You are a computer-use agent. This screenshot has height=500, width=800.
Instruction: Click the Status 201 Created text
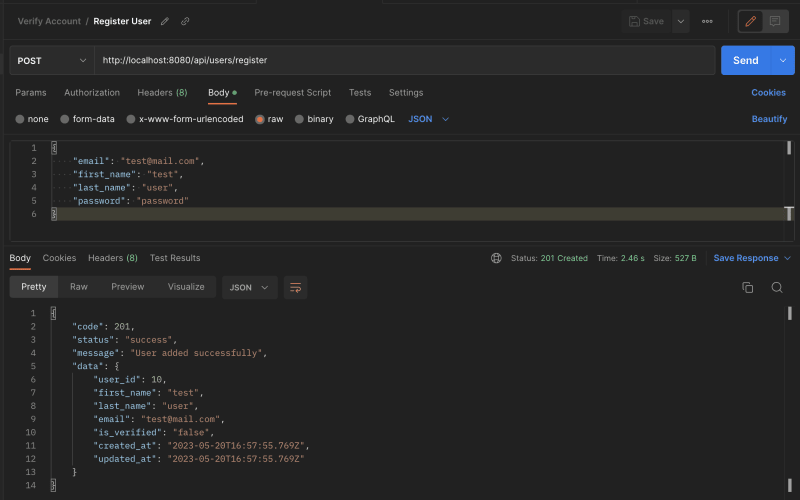[549, 258]
